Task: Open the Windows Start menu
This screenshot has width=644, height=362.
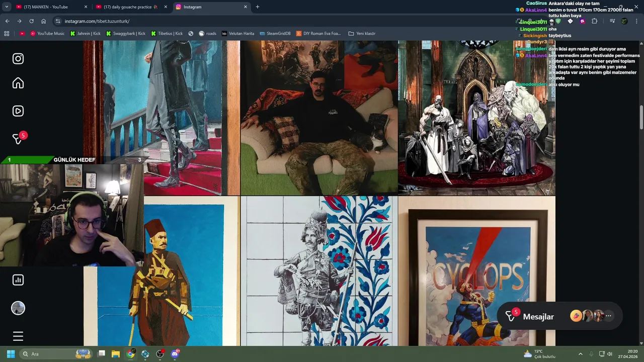Action: (x=11, y=354)
